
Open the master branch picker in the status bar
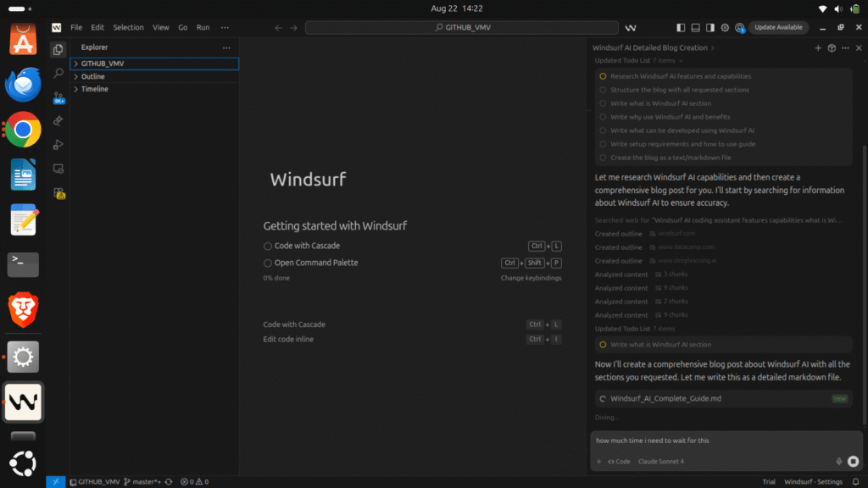point(142,482)
